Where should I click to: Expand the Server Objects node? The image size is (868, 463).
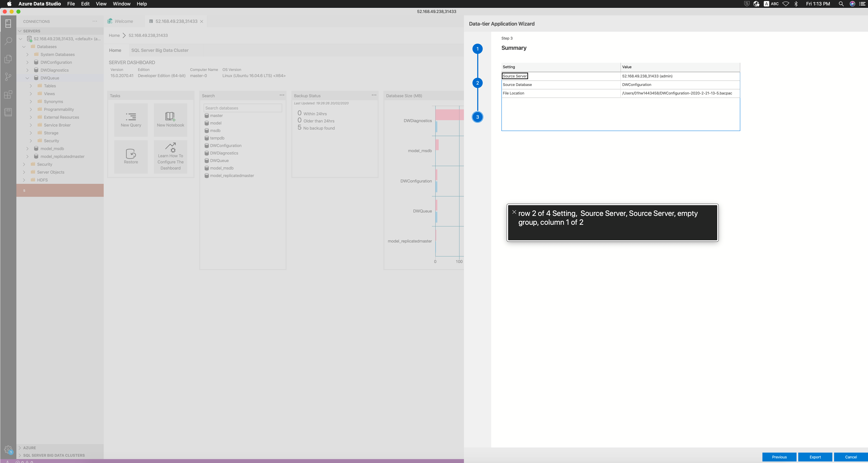click(24, 172)
